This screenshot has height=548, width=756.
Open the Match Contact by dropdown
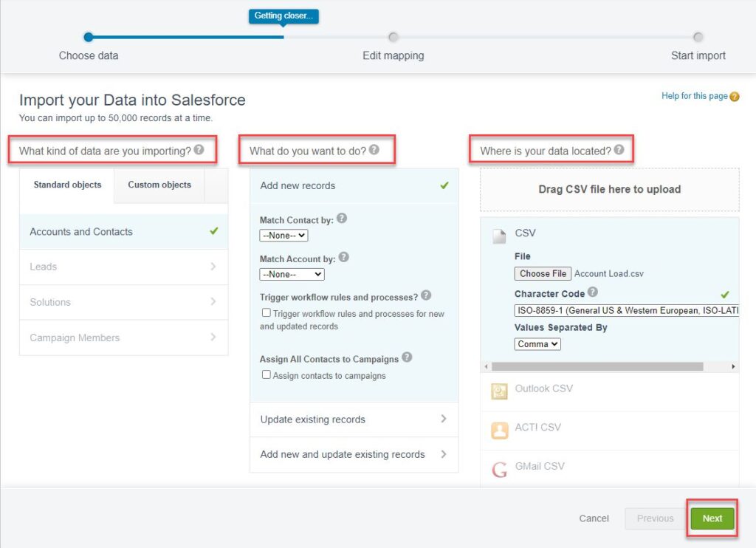point(283,236)
